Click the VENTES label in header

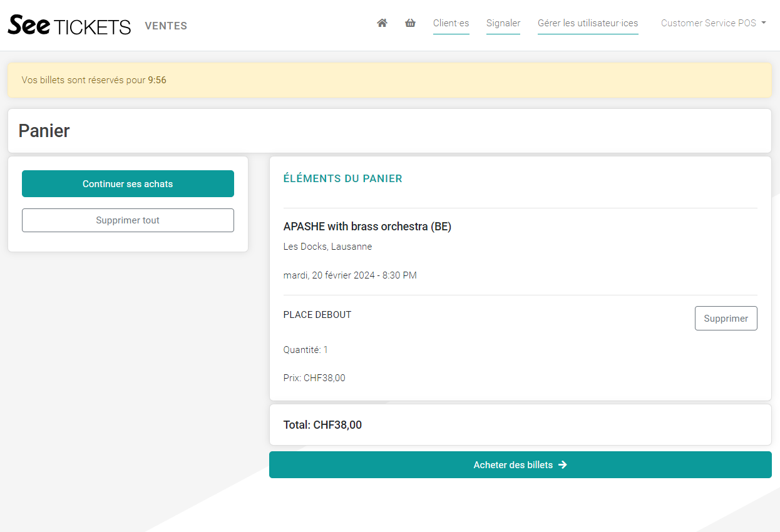click(166, 26)
